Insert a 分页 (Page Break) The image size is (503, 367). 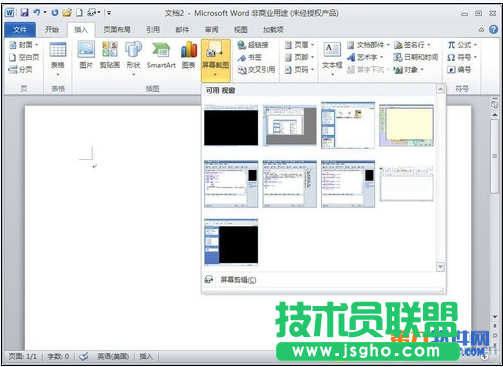coord(21,69)
